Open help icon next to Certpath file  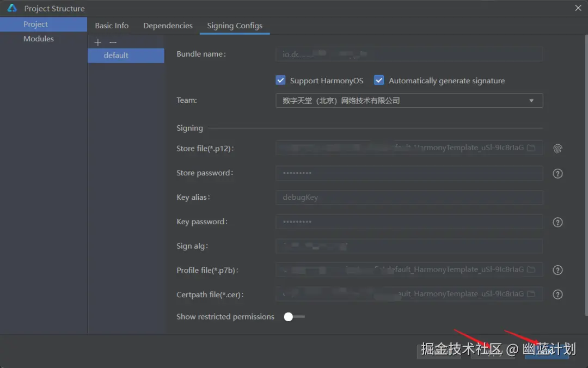[558, 295]
